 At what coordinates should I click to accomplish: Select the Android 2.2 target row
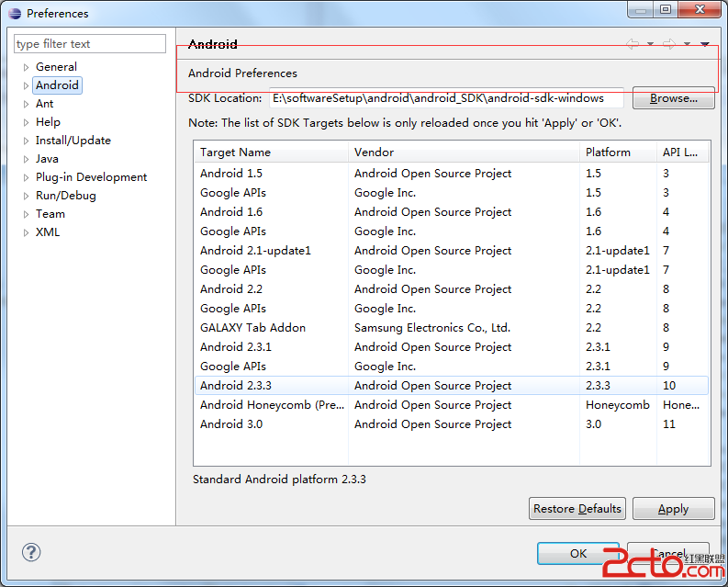[x=452, y=289]
